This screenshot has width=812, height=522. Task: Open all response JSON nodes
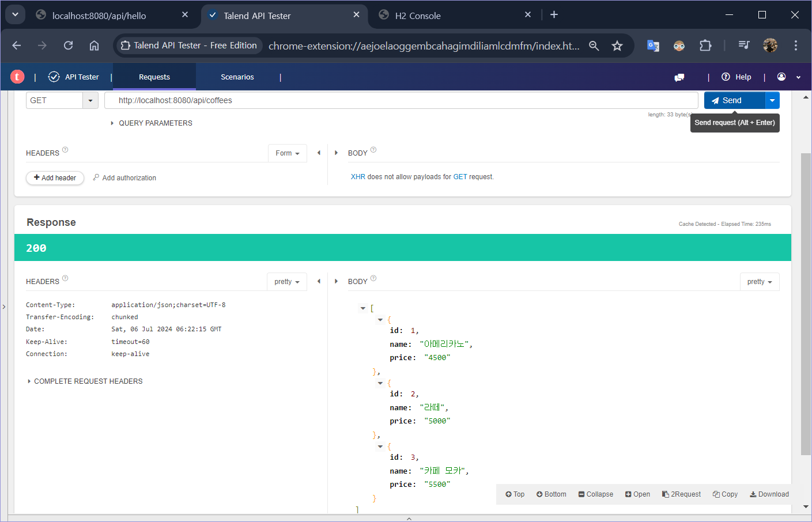point(637,494)
